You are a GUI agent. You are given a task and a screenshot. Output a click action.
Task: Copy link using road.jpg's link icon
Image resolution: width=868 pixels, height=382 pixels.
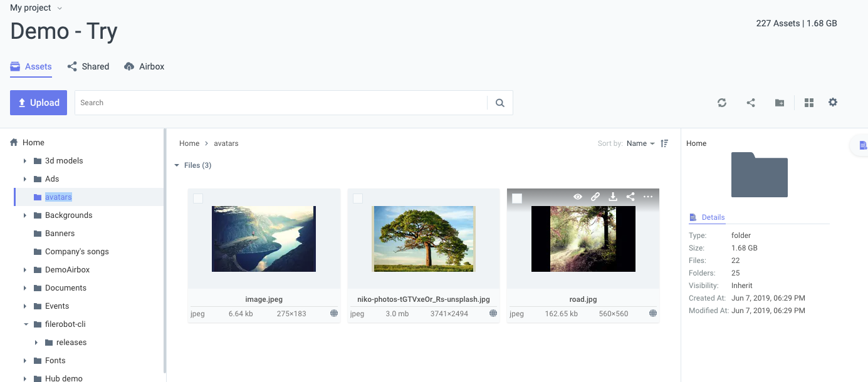[595, 197]
